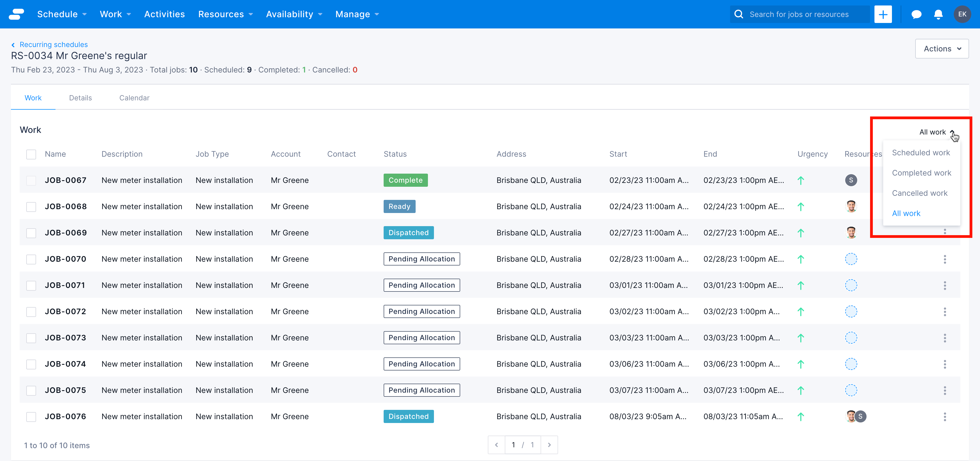Switch to the Calendar tab

pyautogui.click(x=134, y=97)
